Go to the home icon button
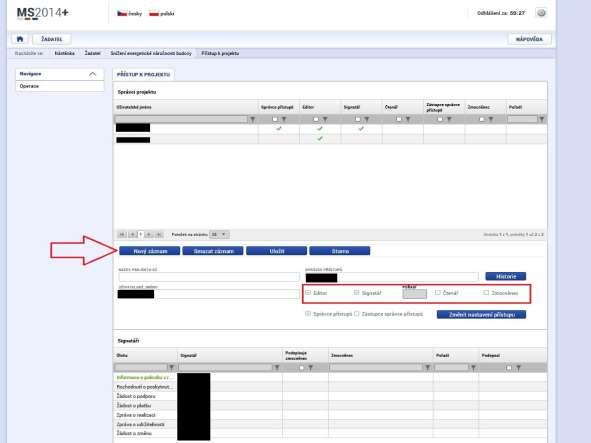Image resolution: width=591 pixels, height=443 pixels. pos(20,39)
